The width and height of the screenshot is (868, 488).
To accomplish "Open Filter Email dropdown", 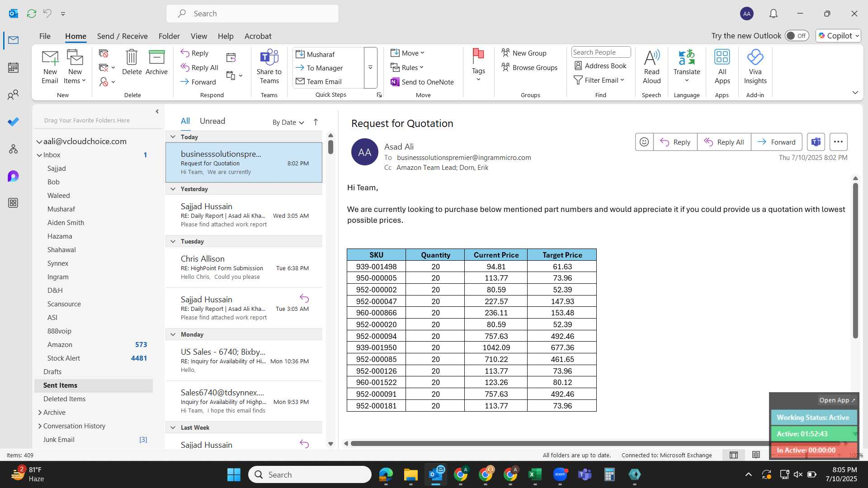I will [599, 80].
